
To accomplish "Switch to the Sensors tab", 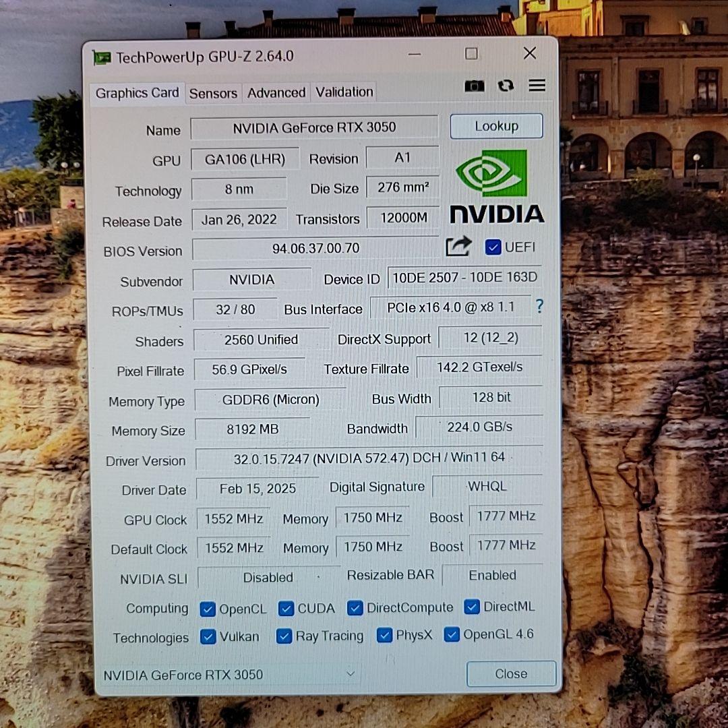I will click(213, 92).
